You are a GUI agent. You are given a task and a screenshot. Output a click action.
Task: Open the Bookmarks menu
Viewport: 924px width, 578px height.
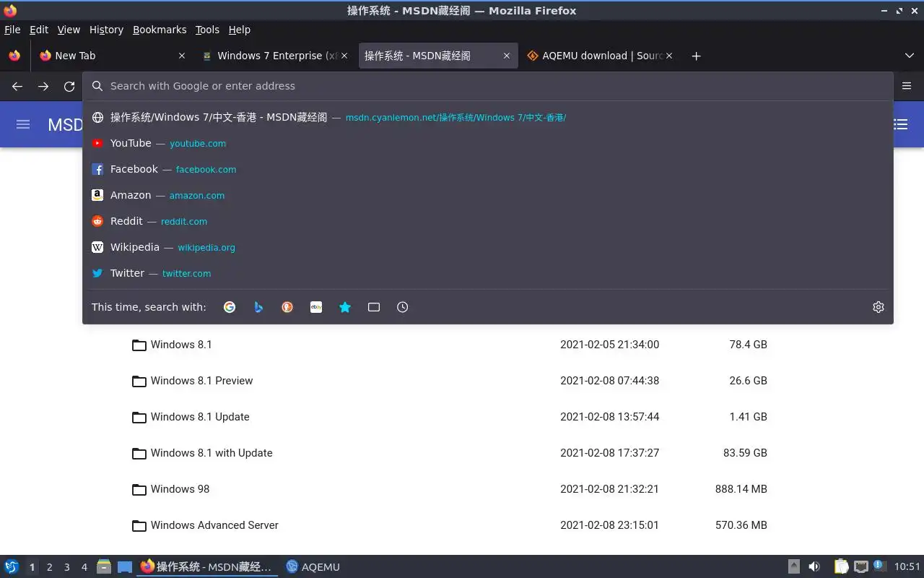point(160,30)
